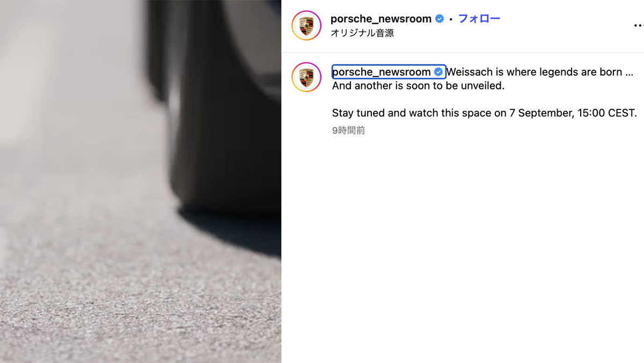Open the Porsche crest avatar beside the caption
Screen dimensions: 644x363
(x=306, y=77)
